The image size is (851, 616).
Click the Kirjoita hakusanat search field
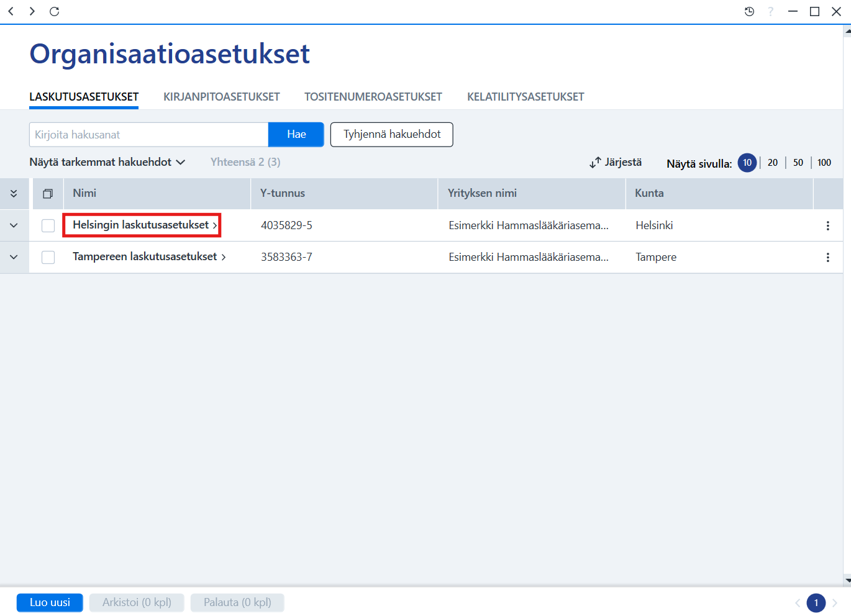click(148, 134)
